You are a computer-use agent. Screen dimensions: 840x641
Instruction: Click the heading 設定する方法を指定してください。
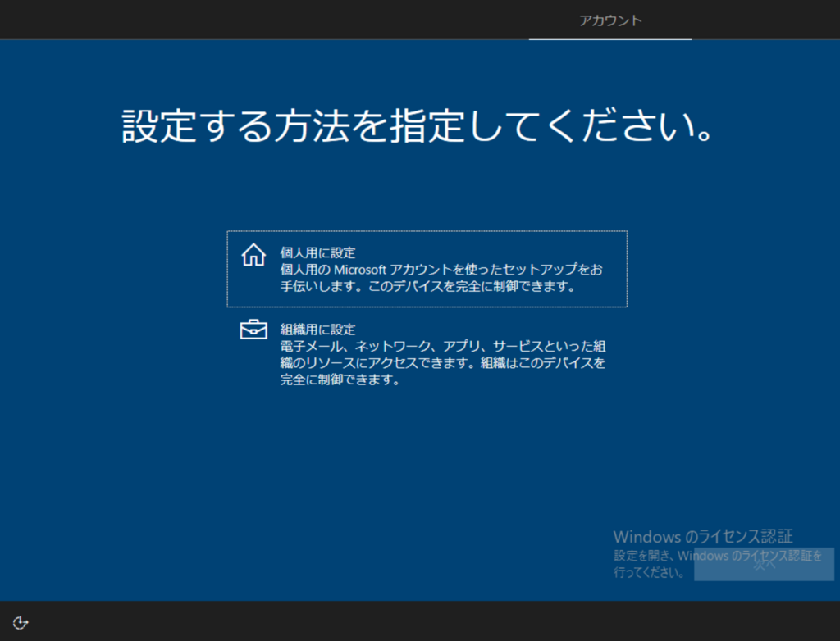click(x=418, y=125)
